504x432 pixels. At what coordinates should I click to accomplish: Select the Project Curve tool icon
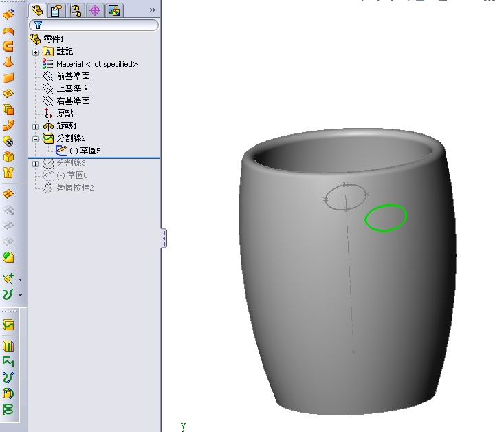pos(8,346)
